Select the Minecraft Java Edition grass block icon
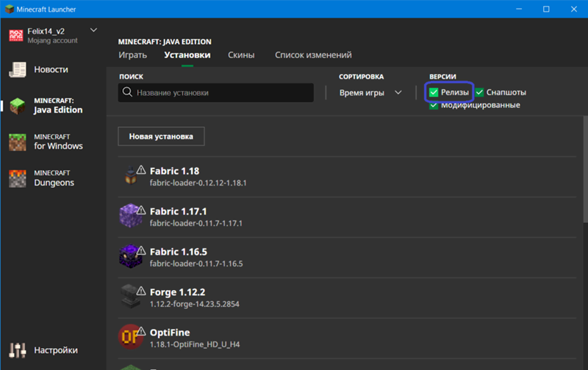Image resolution: width=588 pixels, height=370 pixels. 18,106
